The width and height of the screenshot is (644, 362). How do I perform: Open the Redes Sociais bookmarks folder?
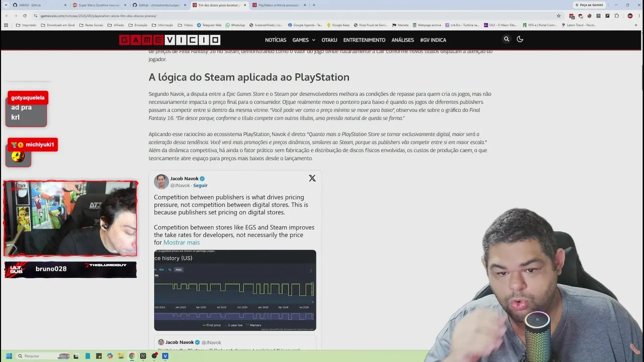pyautogui.click(x=91, y=25)
